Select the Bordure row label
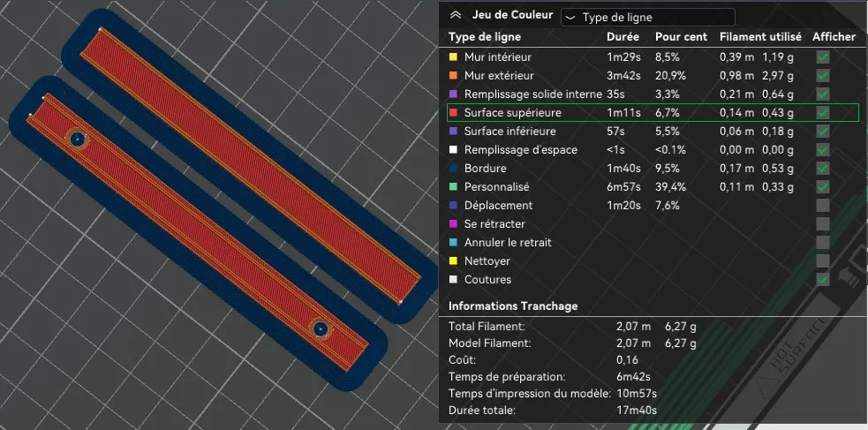 [x=485, y=169]
